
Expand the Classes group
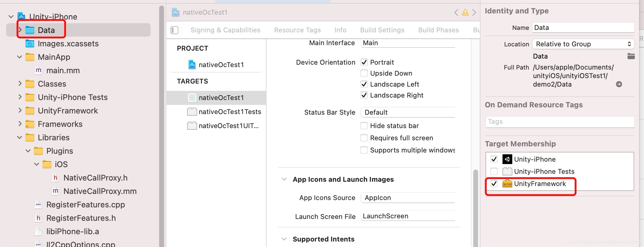pos(20,84)
